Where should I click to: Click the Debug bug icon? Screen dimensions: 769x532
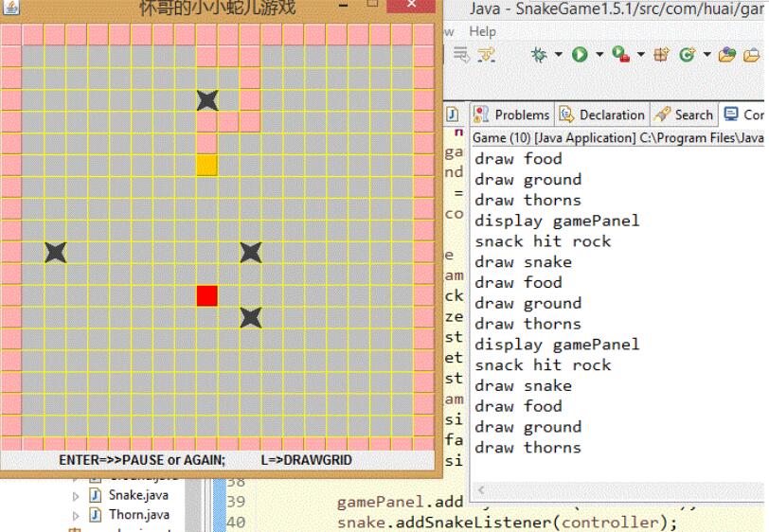[540, 55]
